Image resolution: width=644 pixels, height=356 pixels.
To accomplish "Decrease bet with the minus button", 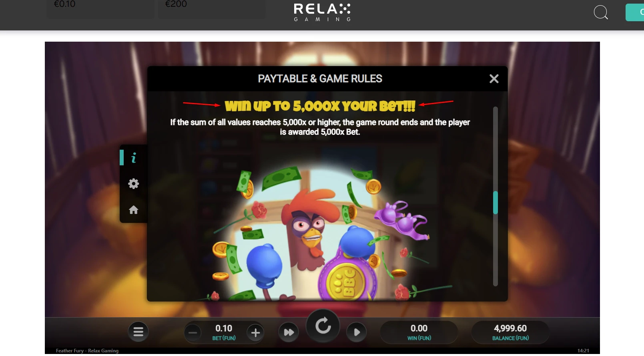I will pos(193,332).
